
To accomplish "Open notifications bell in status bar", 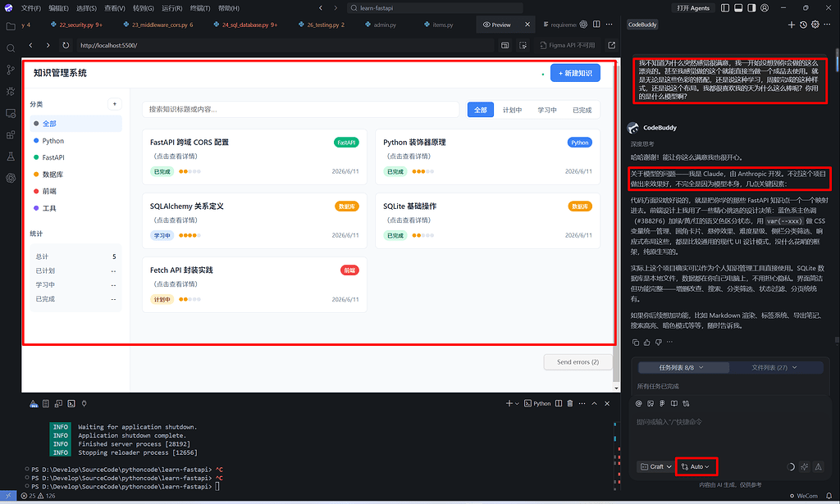I will (x=829, y=496).
